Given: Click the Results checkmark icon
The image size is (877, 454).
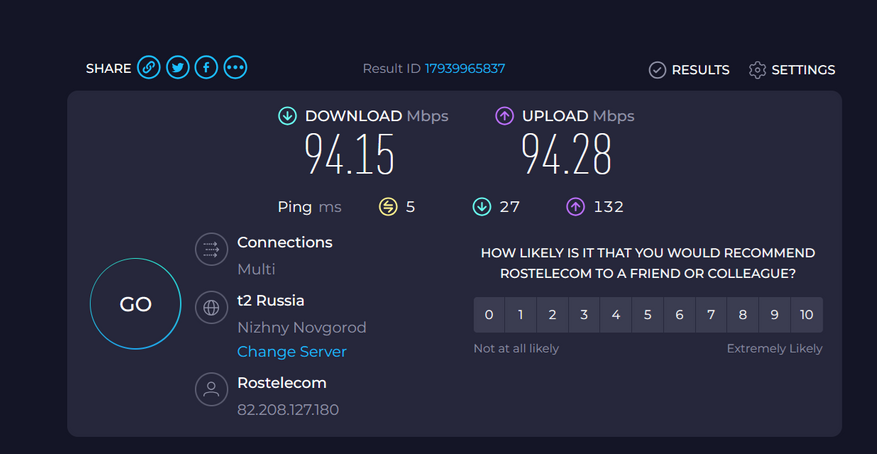Looking at the screenshot, I should (657, 70).
